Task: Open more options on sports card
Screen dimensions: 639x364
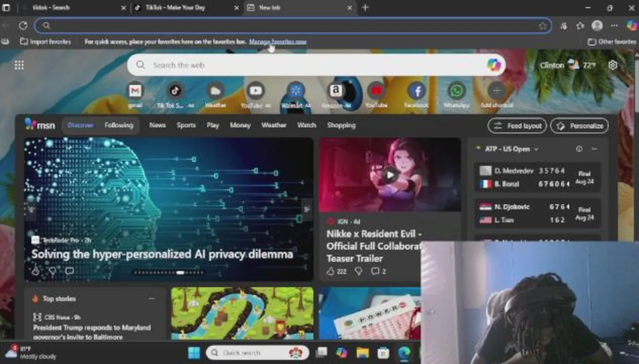Action: (594, 149)
